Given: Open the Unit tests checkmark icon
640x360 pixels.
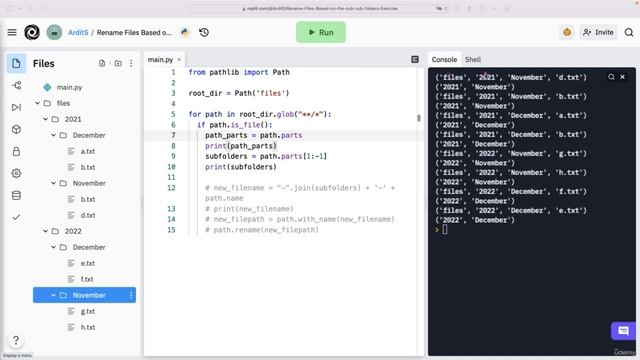Looking at the screenshot, I should pyautogui.click(x=16, y=217).
